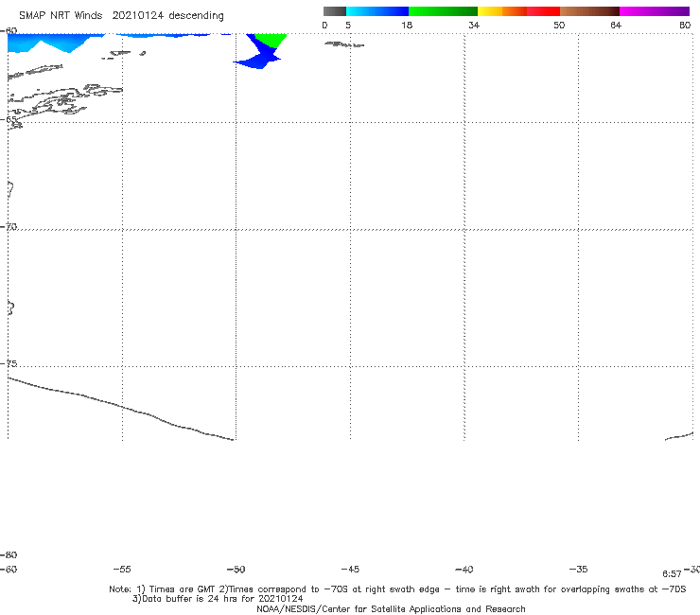
Task: Click the gray segment of color bar
Action: pyautogui.click(x=335, y=11)
